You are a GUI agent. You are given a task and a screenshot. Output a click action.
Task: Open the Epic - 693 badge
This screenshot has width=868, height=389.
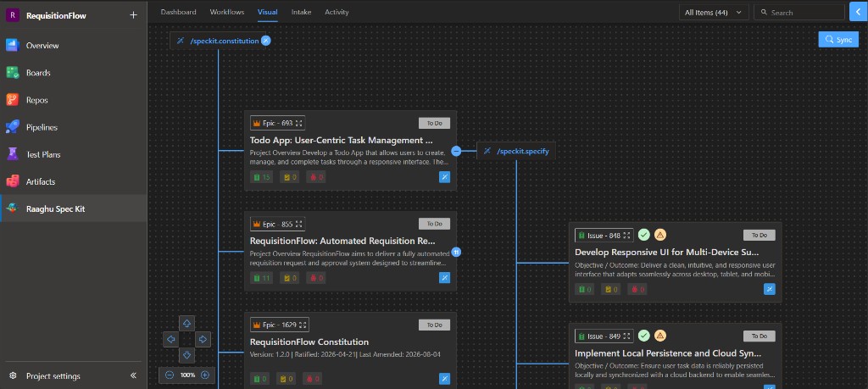point(277,123)
